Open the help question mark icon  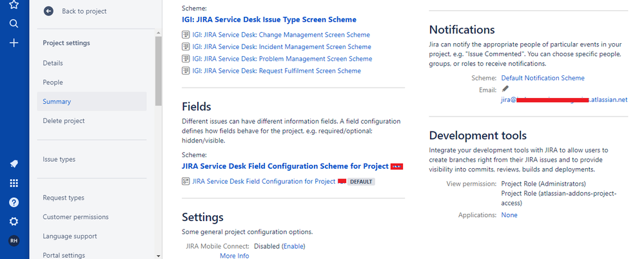[14, 202]
